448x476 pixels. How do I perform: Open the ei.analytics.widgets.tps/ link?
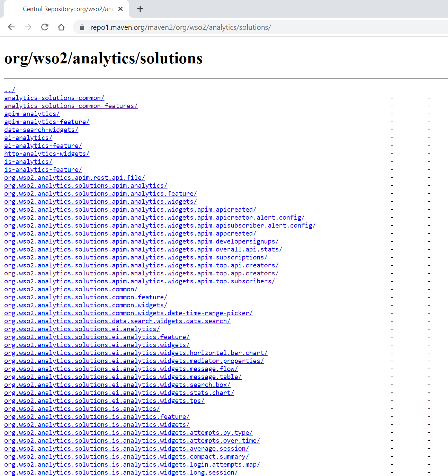click(104, 401)
